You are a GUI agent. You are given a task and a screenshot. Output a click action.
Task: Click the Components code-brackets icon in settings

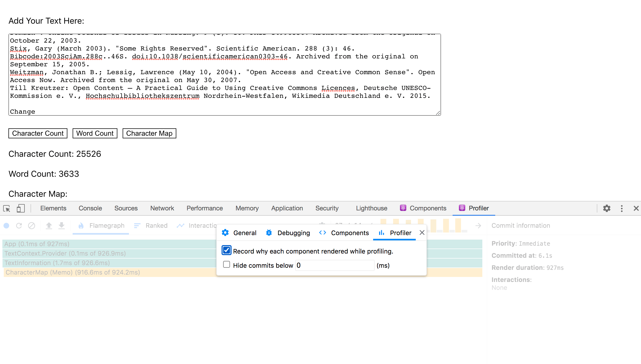(x=323, y=233)
